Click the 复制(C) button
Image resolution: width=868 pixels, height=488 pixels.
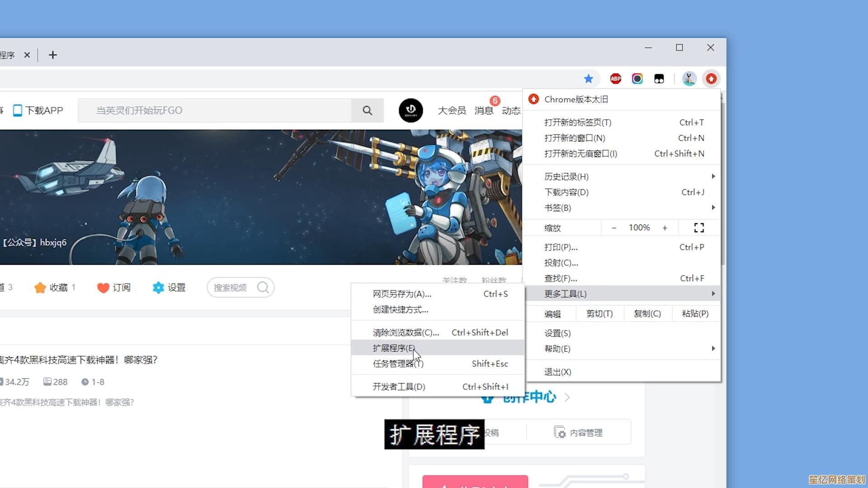(x=647, y=314)
